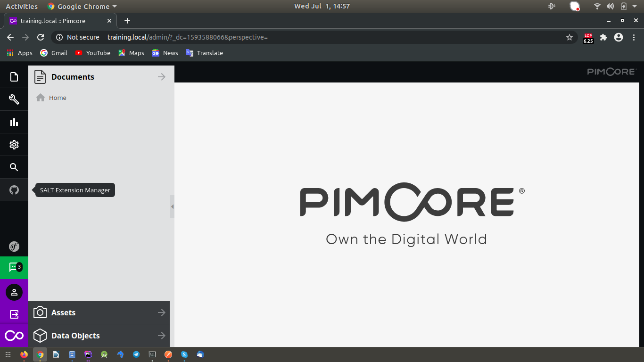This screenshot has width=644, height=362.
Task: Open Telegram from the taskbar
Action: (x=136, y=354)
